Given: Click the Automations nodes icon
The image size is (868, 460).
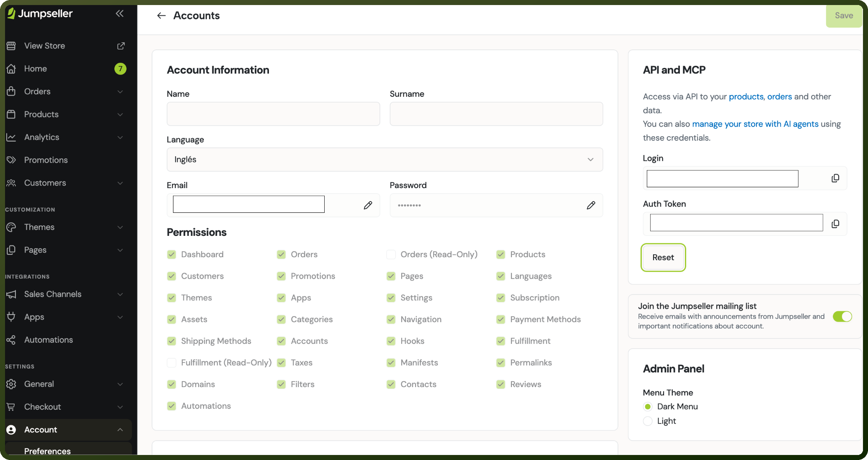Looking at the screenshot, I should coord(11,340).
